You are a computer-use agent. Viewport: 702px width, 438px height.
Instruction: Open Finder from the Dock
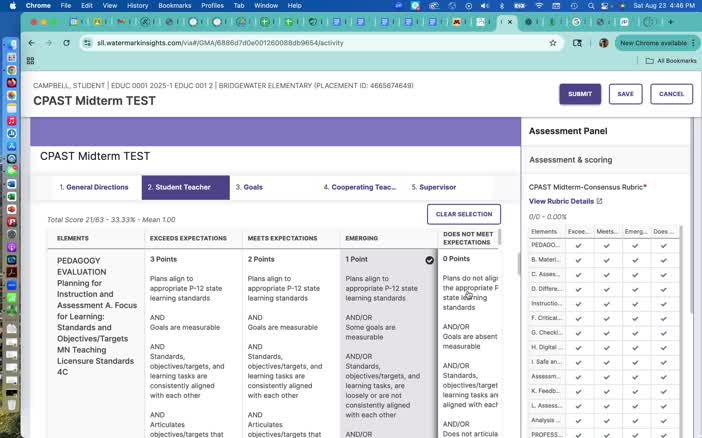tap(12, 44)
